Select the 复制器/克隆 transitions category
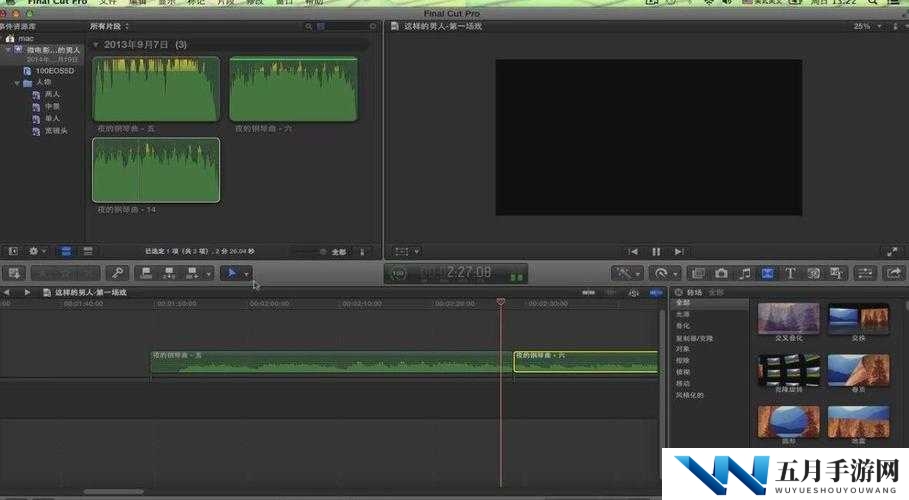This screenshot has height=500, width=909. 695,338
